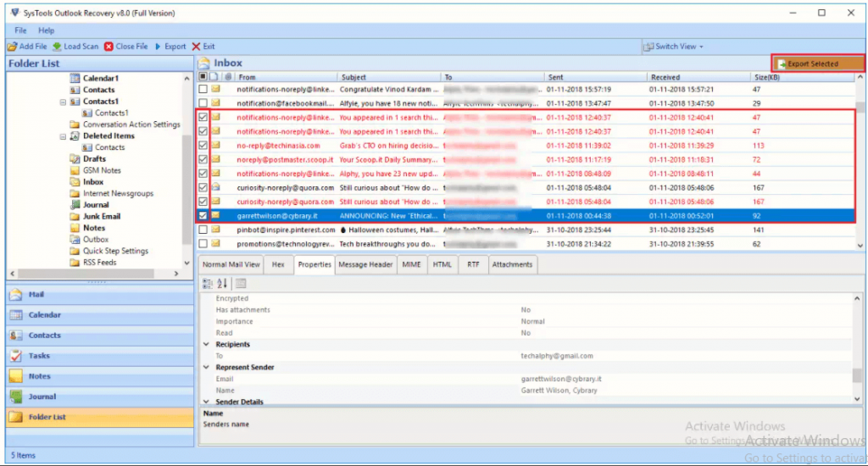Check the facebookmail notification email checkbox
The width and height of the screenshot is (868, 466).
(203, 103)
